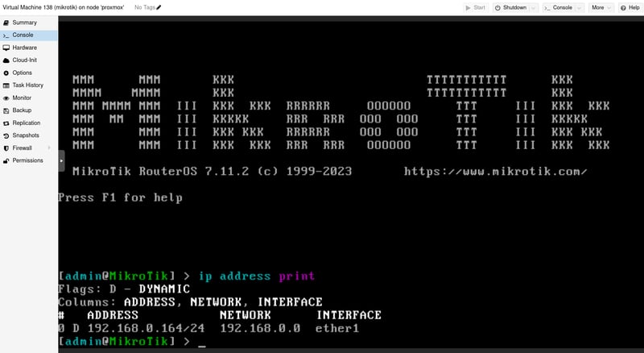
Task: Open the Task History tab
Action: [x=29, y=85]
